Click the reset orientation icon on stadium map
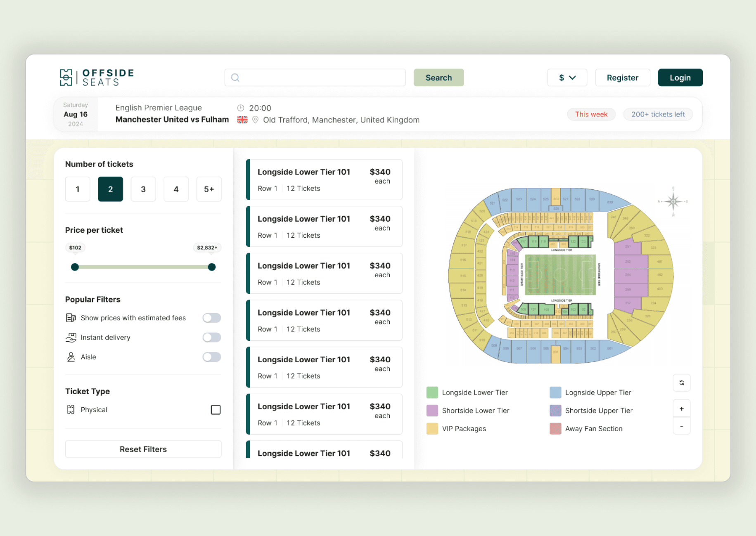 pos(681,383)
